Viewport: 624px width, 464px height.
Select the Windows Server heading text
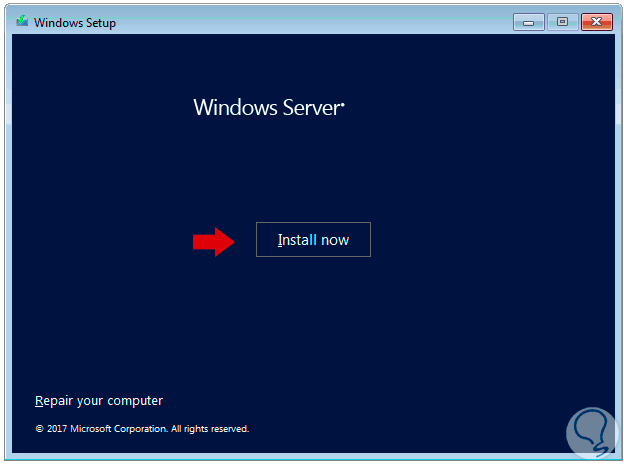[x=269, y=107]
